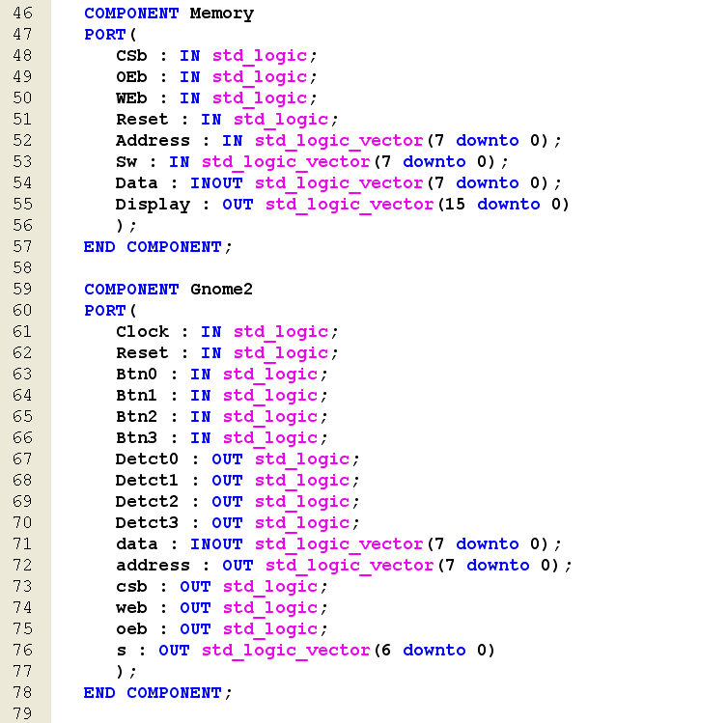728x723 pixels.
Task: Click the Detct1 port name
Action: pyautogui.click(x=147, y=481)
